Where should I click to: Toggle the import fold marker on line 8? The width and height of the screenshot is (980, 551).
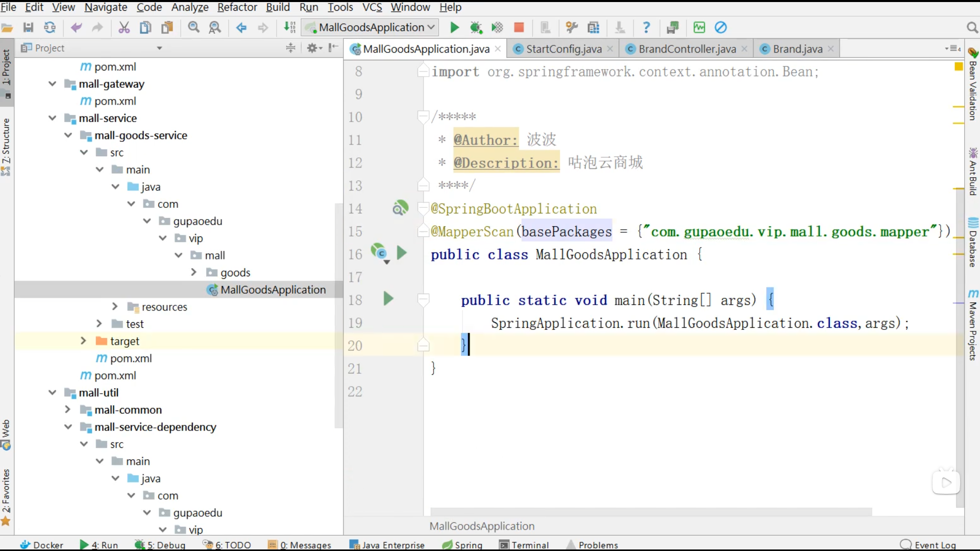pyautogui.click(x=423, y=71)
